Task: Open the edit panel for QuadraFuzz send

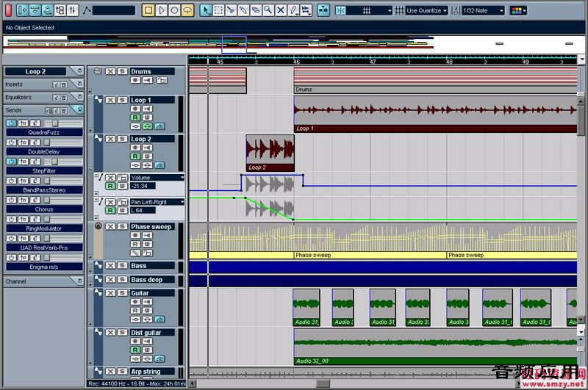Action: pyautogui.click(x=35, y=123)
